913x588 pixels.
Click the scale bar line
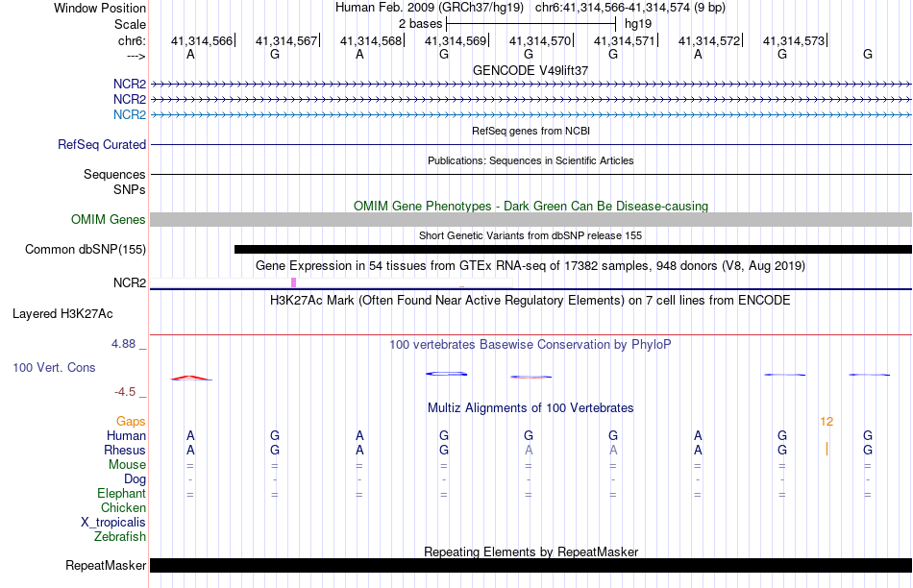pyautogui.click(x=531, y=24)
